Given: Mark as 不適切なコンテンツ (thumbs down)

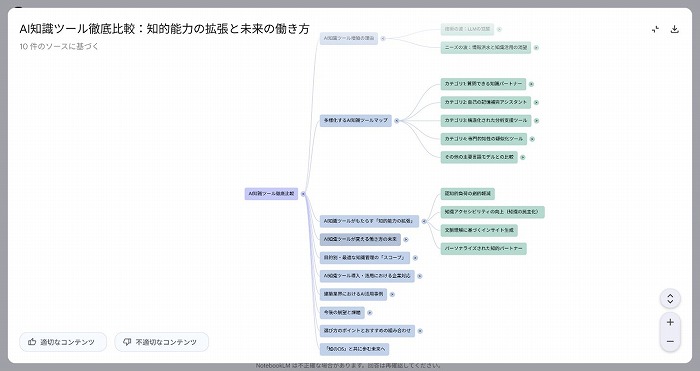Looking at the screenshot, I should [162, 342].
